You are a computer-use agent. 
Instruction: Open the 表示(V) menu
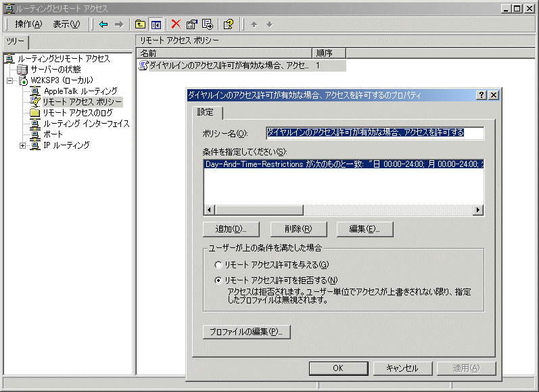[66, 24]
